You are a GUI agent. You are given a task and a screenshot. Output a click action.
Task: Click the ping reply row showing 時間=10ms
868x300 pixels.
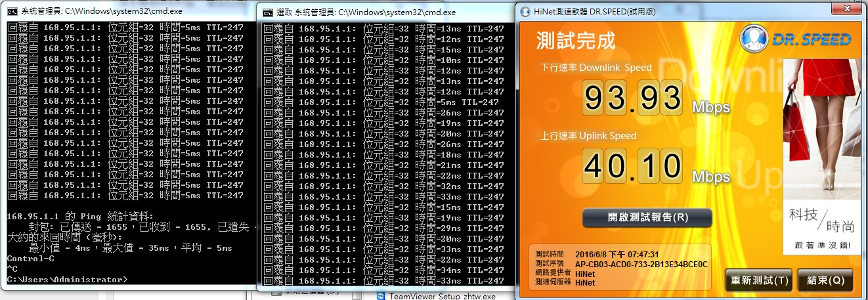[383, 60]
